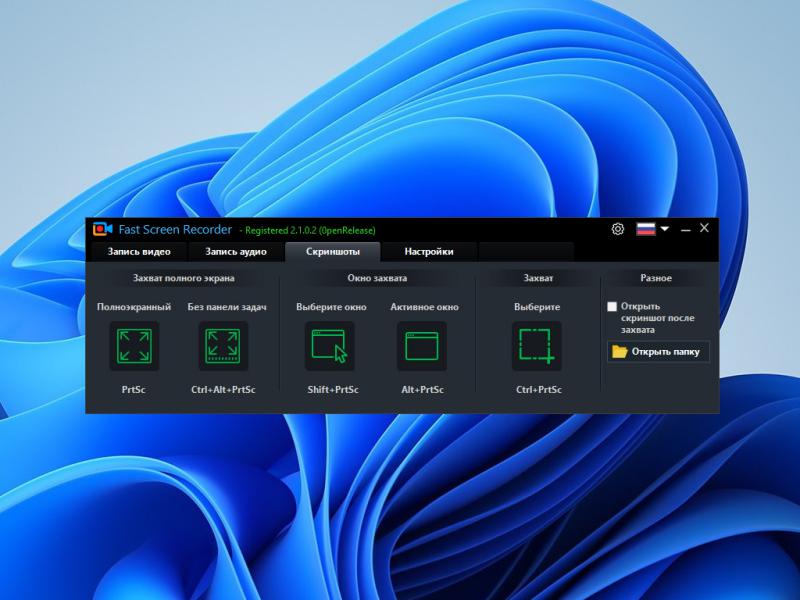The image size is (800, 600).
Task: Minimize the Fast Screen Recorder window
Action: click(x=686, y=230)
